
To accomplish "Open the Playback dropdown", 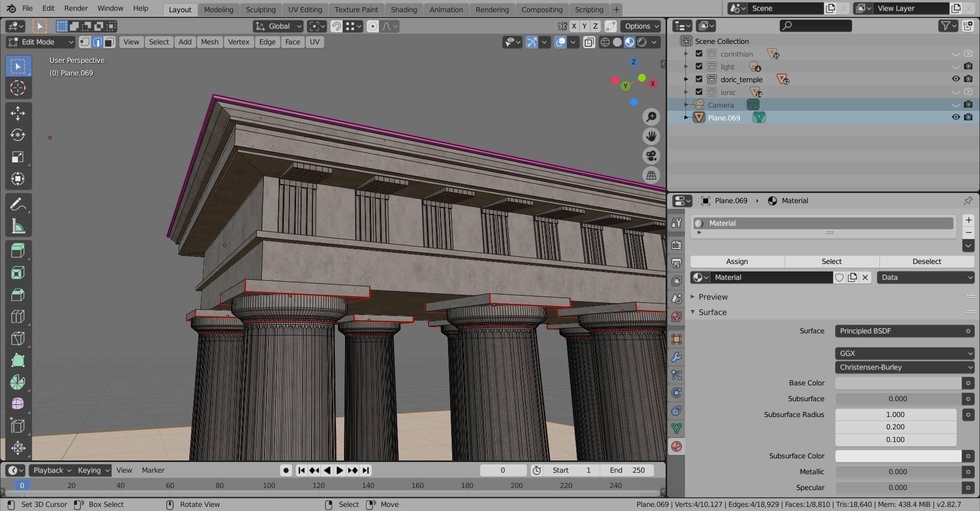I will click(x=51, y=470).
